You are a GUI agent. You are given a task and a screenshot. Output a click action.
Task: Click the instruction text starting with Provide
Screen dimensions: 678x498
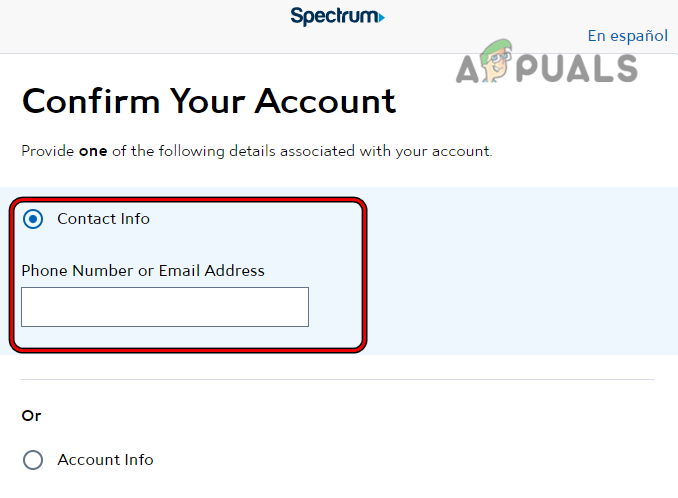(x=257, y=152)
